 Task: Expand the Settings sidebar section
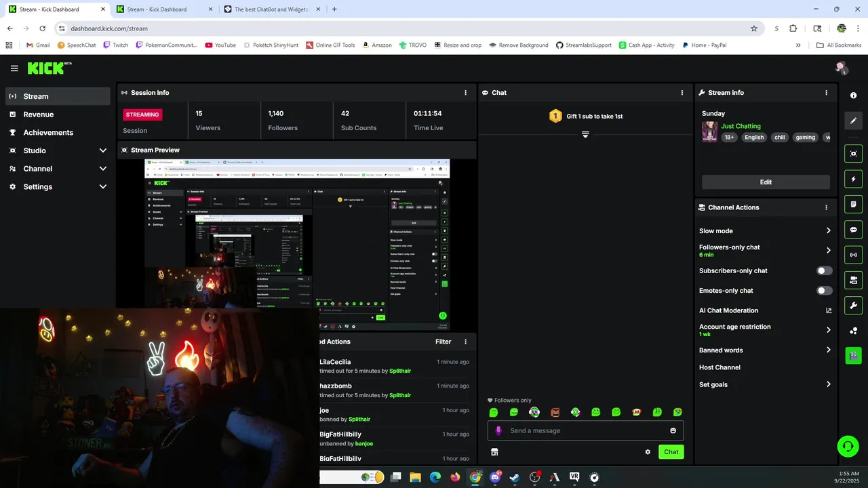click(58, 186)
